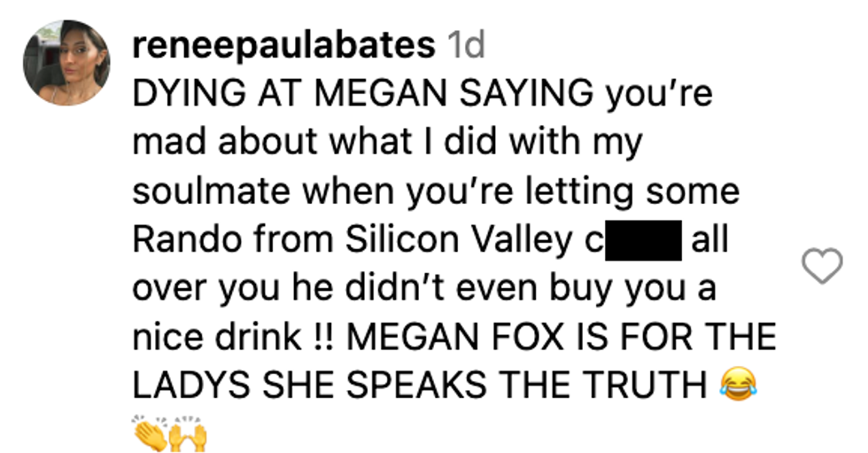
Task: Like the comment with the heart icon
Action: coord(821,266)
